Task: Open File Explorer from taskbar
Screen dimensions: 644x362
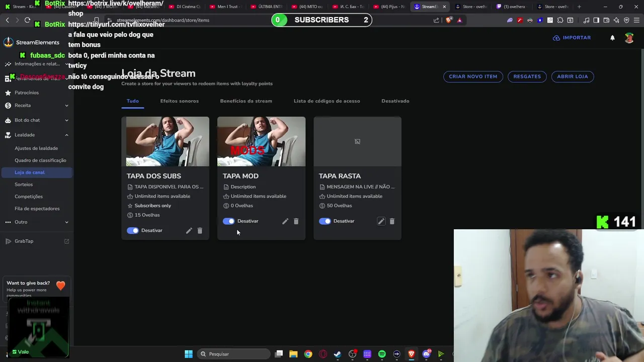Action: (293, 354)
